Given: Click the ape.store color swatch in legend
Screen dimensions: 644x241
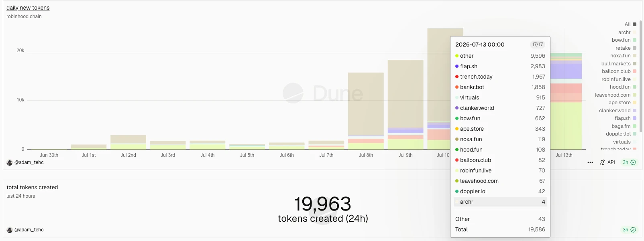Looking at the screenshot, I should (x=635, y=103).
